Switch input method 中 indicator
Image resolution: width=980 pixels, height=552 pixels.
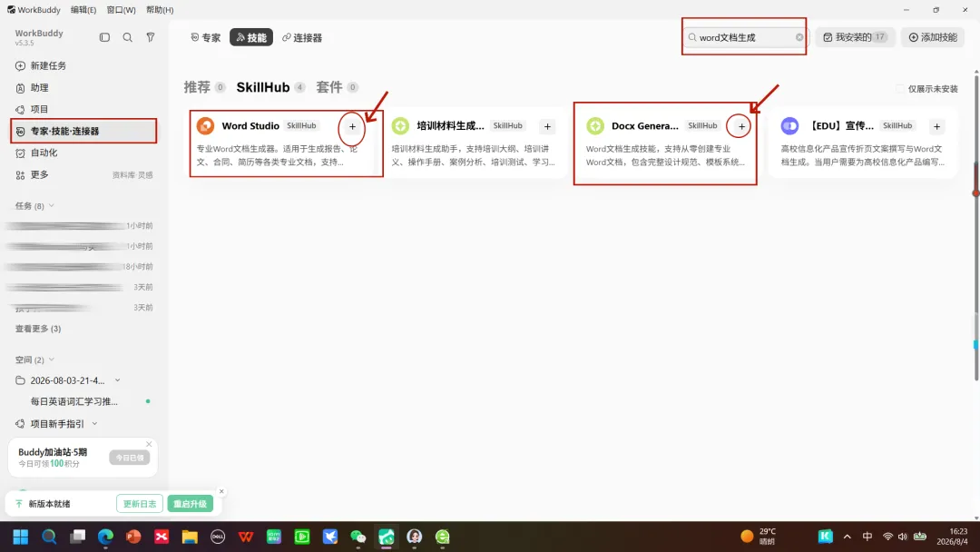(x=867, y=537)
